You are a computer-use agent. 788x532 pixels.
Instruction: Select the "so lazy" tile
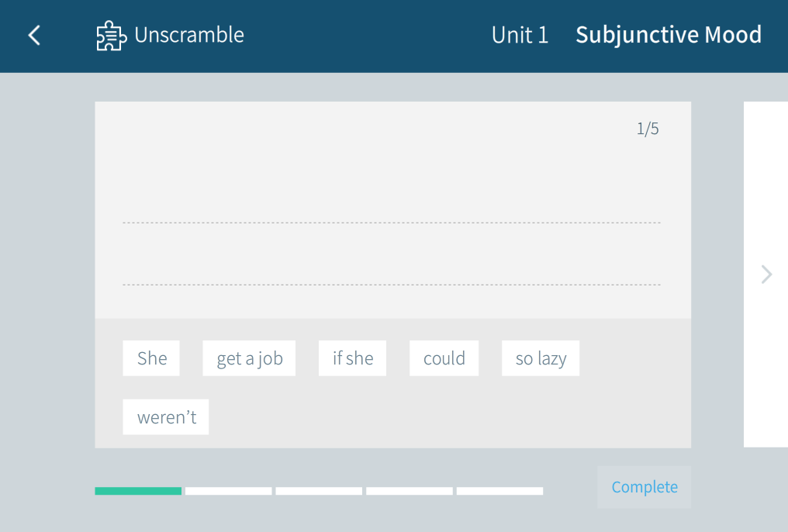point(541,358)
